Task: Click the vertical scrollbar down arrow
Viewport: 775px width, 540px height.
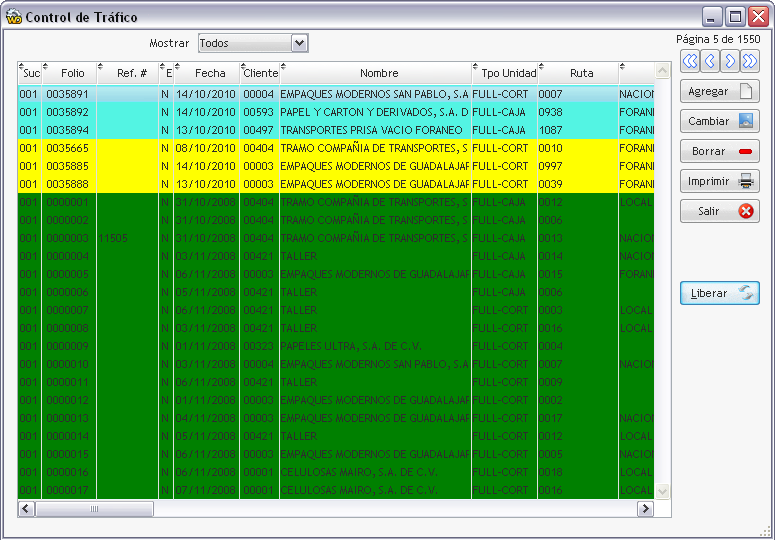Action: click(x=662, y=491)
